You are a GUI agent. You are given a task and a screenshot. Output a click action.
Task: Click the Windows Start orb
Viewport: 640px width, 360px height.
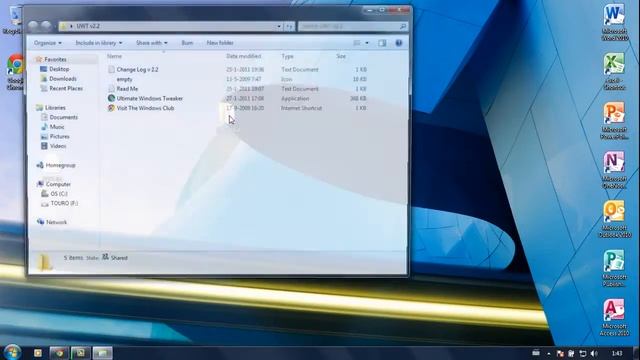pos(12,352)
